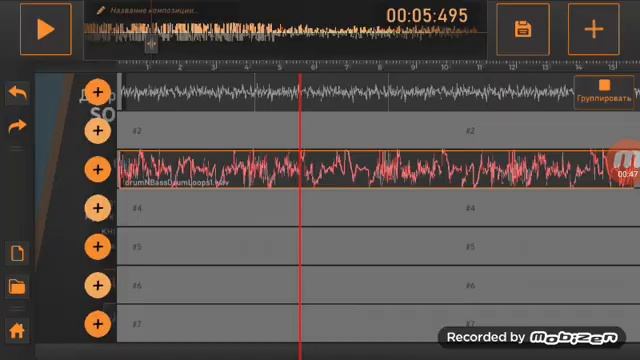Add a sample to track #5
Image resolution: width=640 pixels, height=360 pixels.
(98, 247)
